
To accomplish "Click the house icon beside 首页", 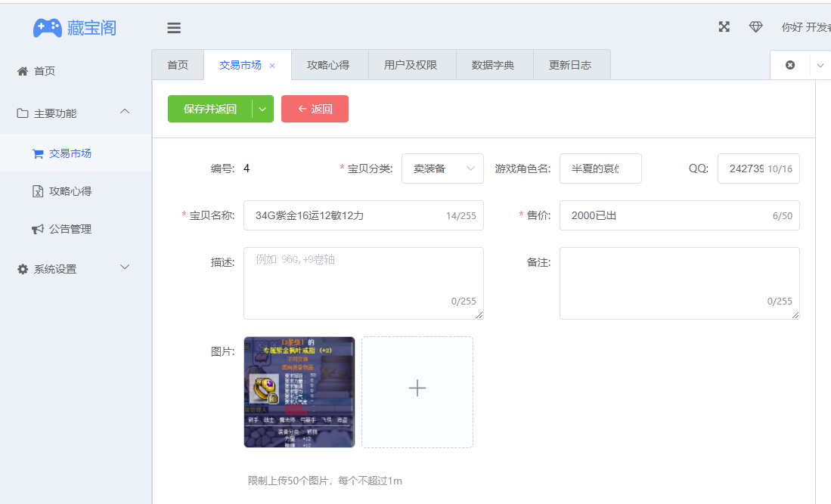I will tap(22, 71).
